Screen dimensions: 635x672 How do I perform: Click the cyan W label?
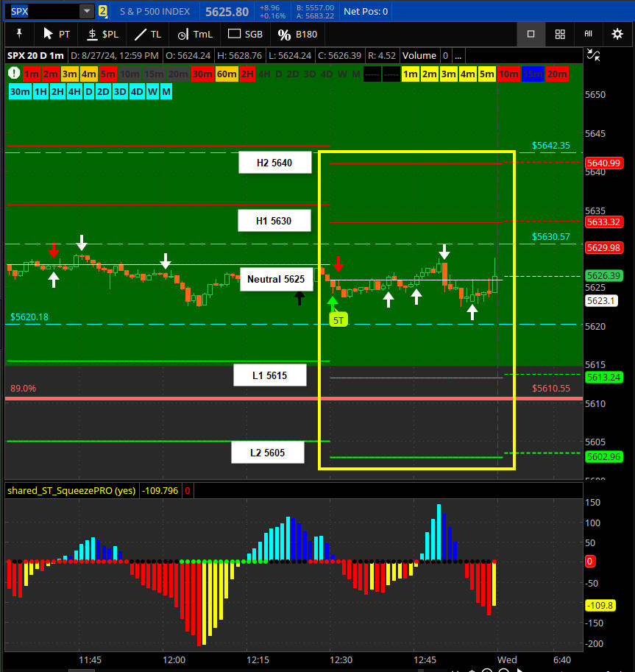152,92
